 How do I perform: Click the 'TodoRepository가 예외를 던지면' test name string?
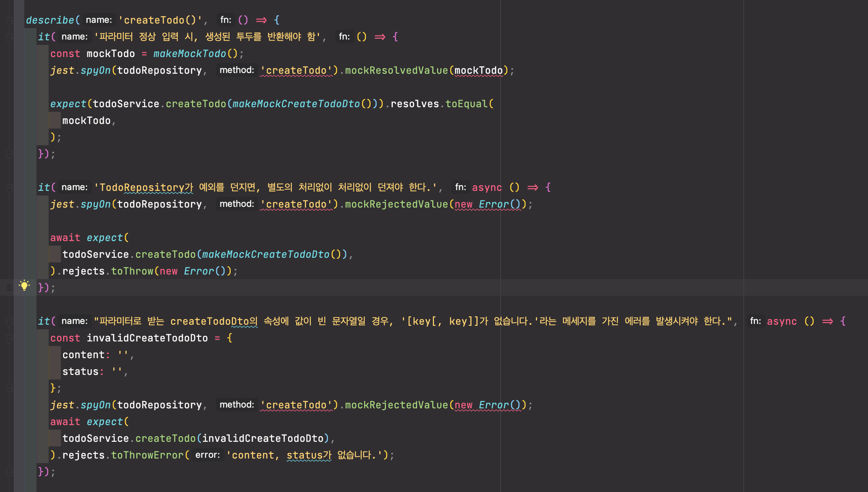265,187
